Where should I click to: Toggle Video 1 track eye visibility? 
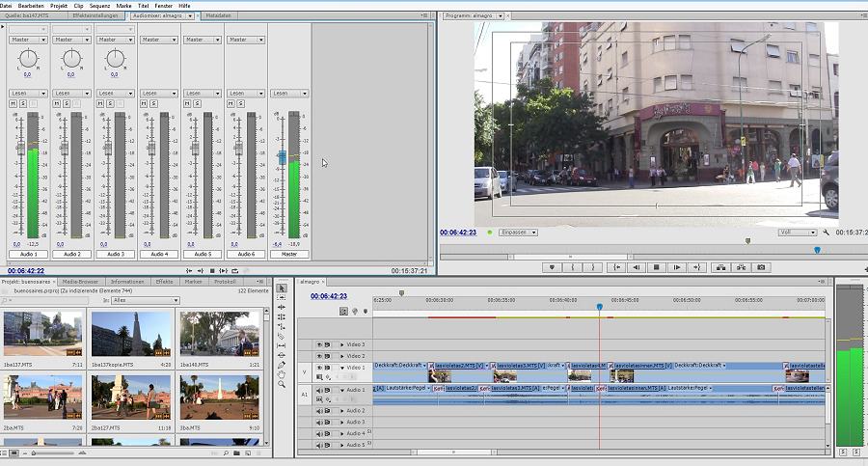click(x=319, y=368)
